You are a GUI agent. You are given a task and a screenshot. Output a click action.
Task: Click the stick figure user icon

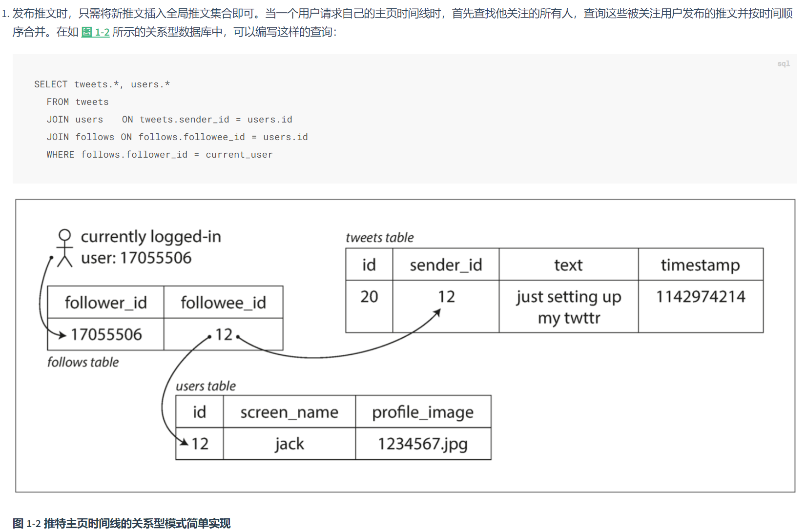click(64, 248)
